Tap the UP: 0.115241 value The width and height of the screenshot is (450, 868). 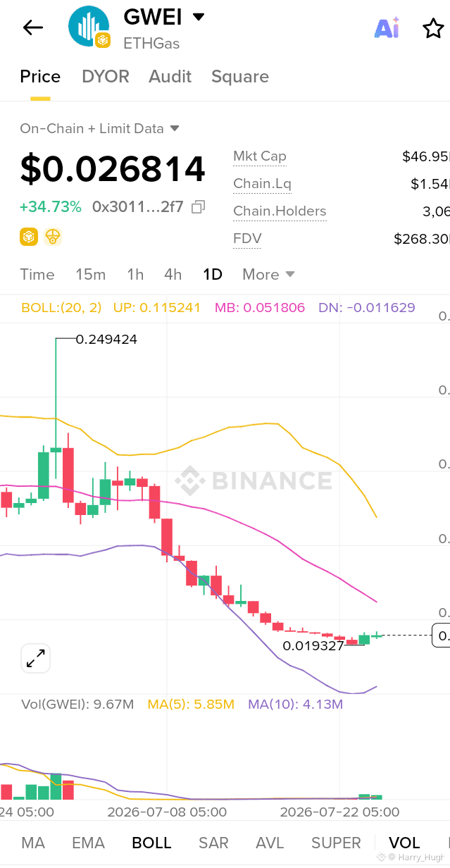(156, 307)
